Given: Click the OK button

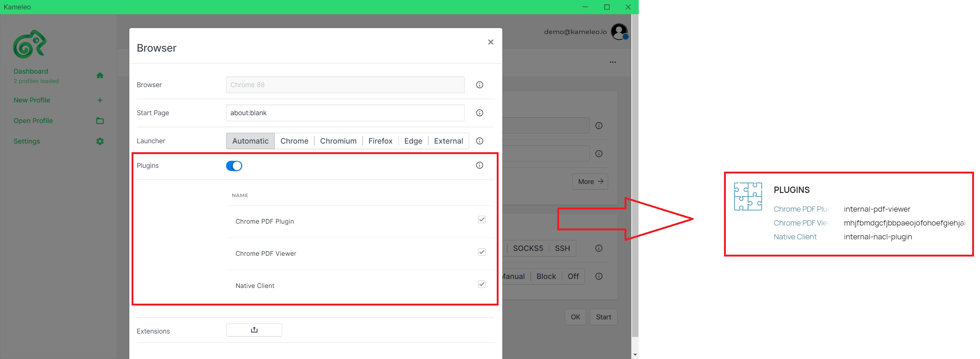Looking at the screenshot, I should (575, 317).
